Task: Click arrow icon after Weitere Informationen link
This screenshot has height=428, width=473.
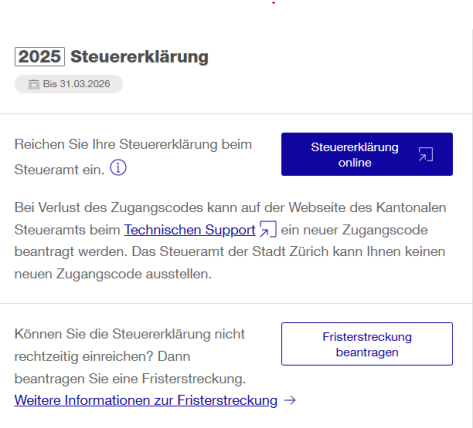Action: [x=290, y=400]
